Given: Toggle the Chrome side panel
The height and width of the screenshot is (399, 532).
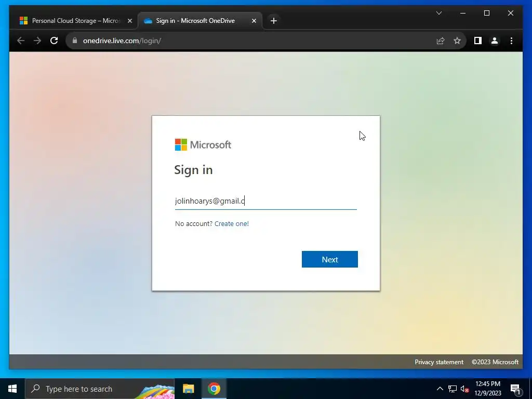Looking at the screenshot, I should tap(478, 41).
